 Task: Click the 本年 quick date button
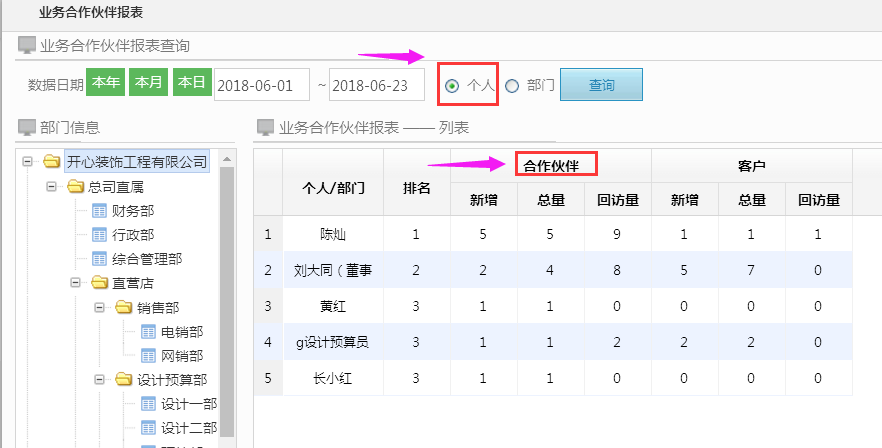105,83
